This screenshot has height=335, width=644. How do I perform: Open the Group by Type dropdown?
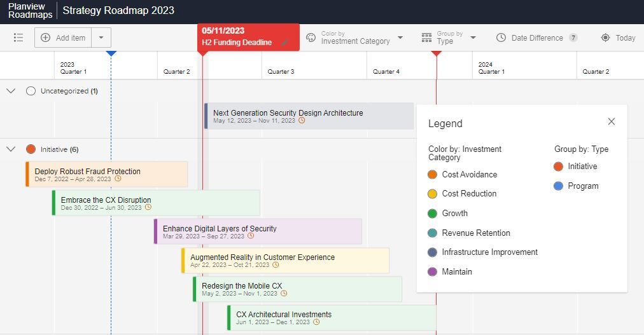coord(449,38)
